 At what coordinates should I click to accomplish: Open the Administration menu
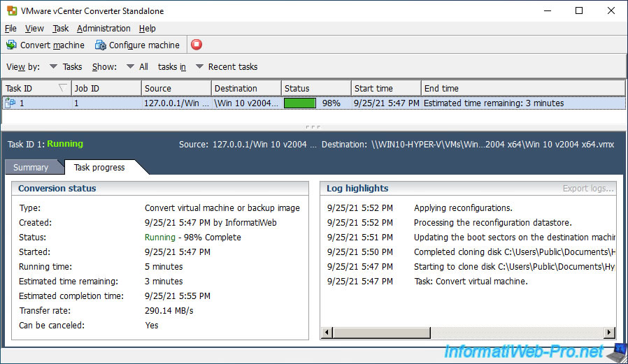[x=104, y=29]
